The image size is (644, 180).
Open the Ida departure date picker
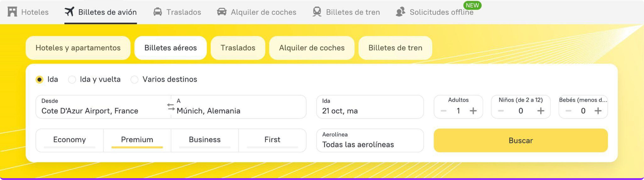point(370,107)
